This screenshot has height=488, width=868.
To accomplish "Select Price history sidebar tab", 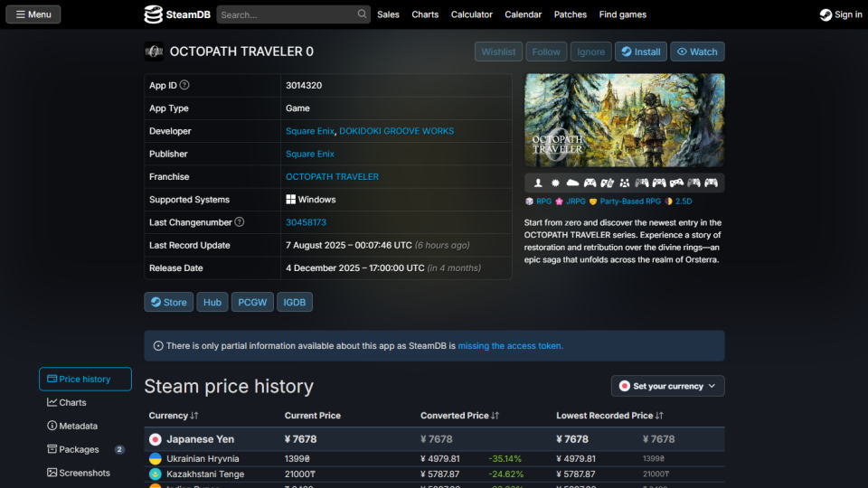I will [85, 379].
